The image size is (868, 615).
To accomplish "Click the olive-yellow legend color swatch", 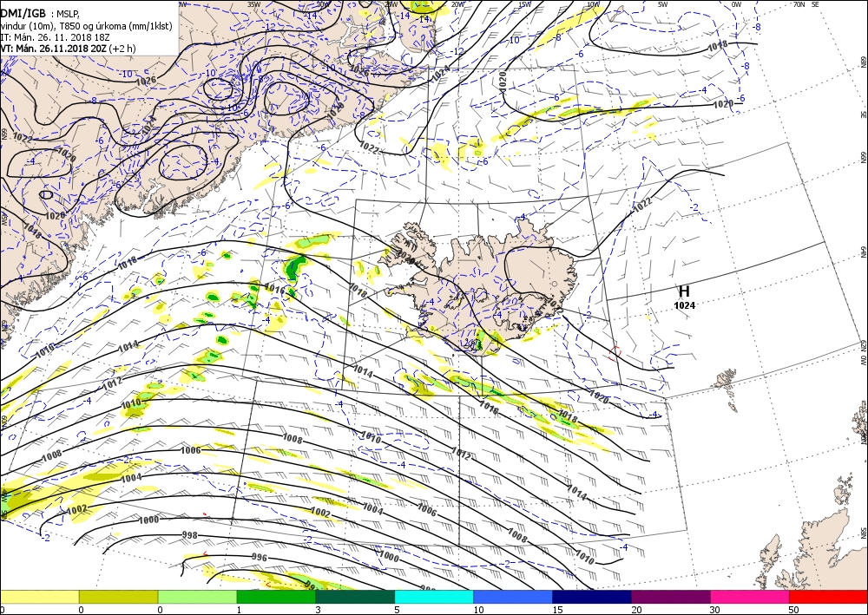I will 118,597.
